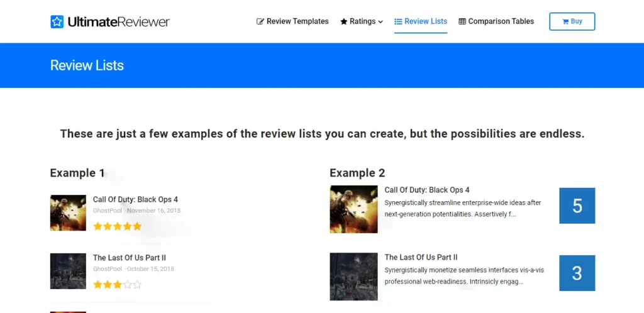Click the blue score box showing 3
This screenshot has height=313, width=644.
point(577,273)
